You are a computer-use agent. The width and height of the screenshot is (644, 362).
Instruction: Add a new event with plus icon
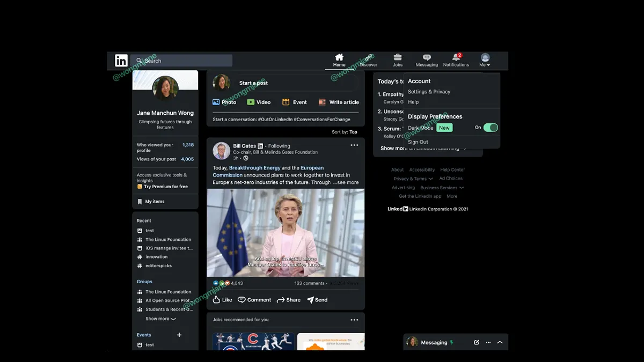click(x=179, y=335)
